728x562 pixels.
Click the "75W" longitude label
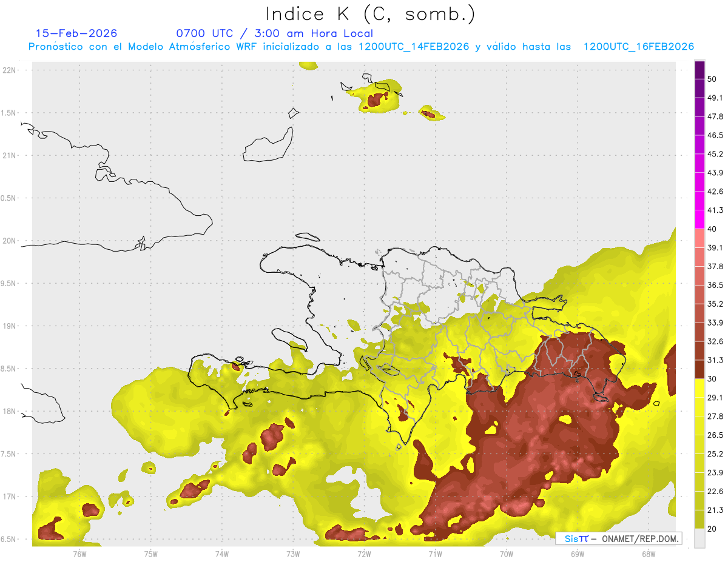coord(151,554)
